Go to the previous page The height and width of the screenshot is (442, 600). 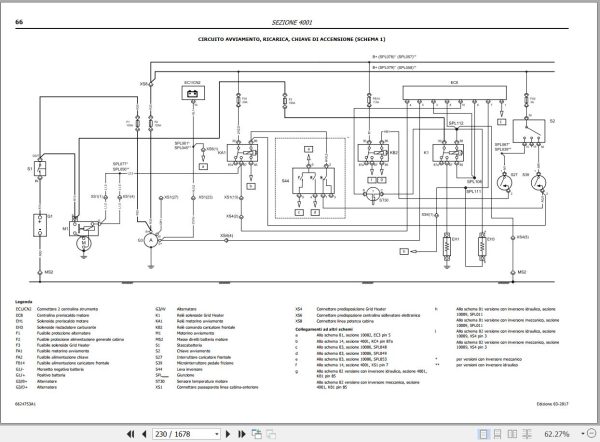[x=144, y=434]
